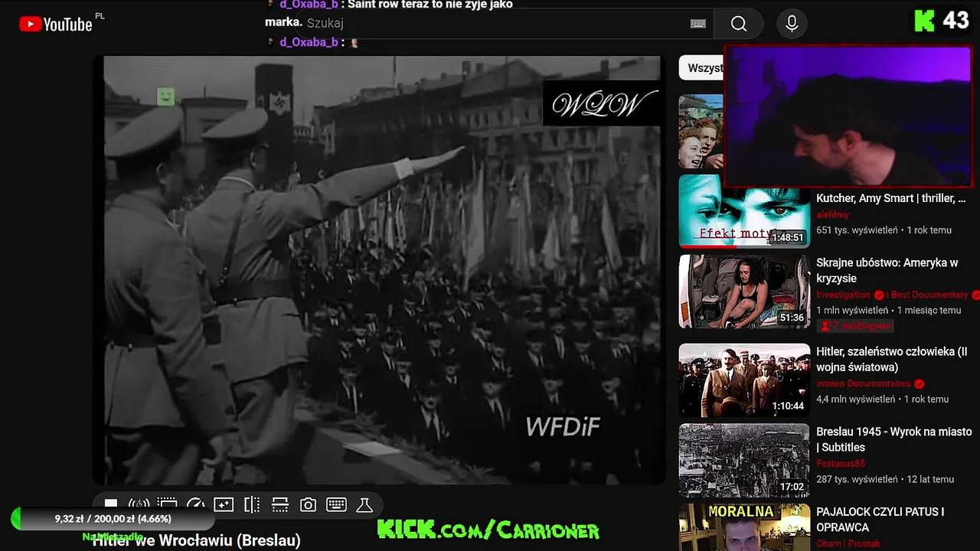Viewport: 980px width, 551px height.
Task: Open Hitler szaleństwo człowieka thumbnail
Action: click(743, 380)
